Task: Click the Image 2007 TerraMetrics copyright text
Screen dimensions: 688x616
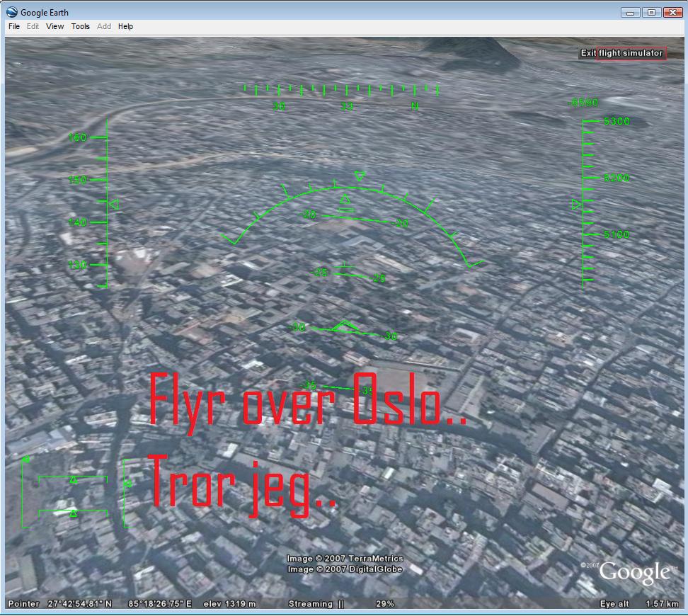Action: [x=345, y=559]
